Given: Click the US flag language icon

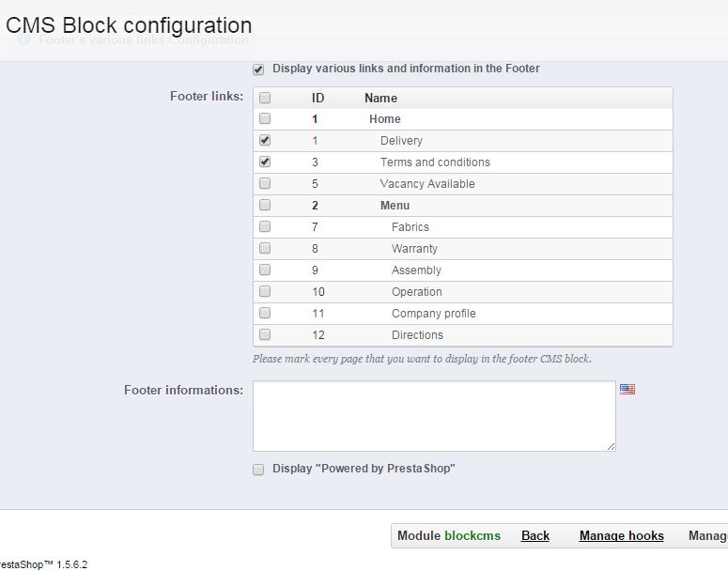Looking at the screenshot, I should point(627,389).
